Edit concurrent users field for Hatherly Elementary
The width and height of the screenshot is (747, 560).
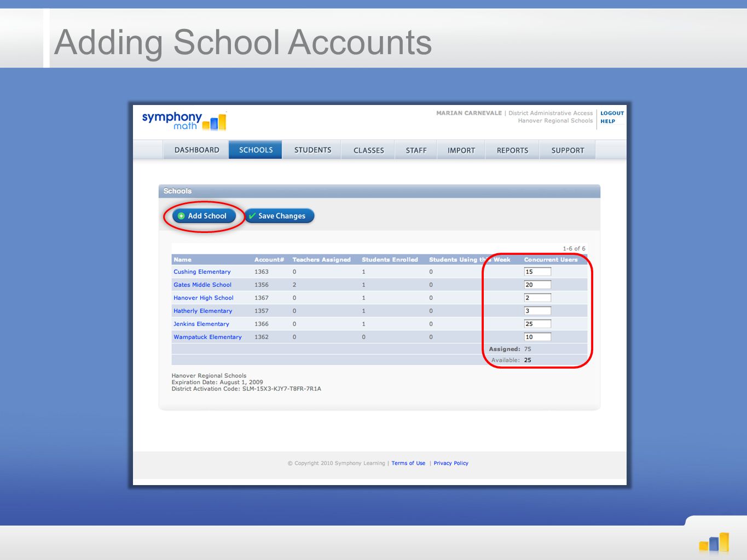pyautogui.click(x=537, y=311)
